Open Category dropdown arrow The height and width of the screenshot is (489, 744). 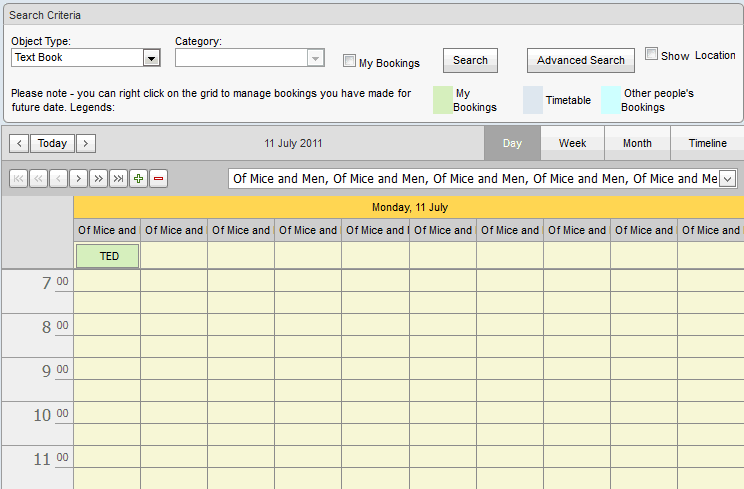pyautogui.click(x=315, y=58)
